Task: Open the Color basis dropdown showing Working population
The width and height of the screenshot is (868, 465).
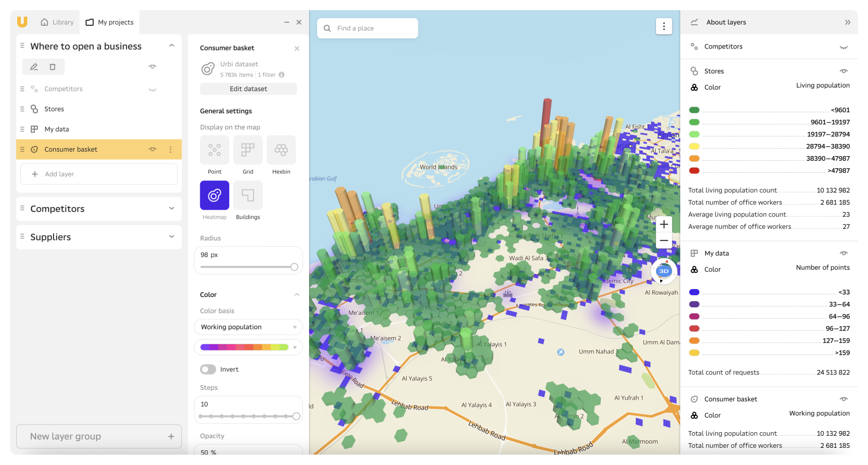Action: click(x=248, y=327)
